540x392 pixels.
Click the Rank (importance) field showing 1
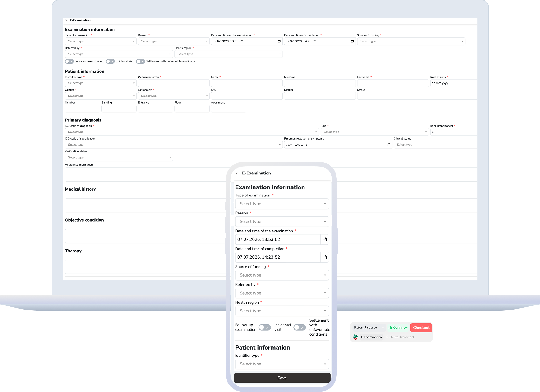[x=454, y=132]
